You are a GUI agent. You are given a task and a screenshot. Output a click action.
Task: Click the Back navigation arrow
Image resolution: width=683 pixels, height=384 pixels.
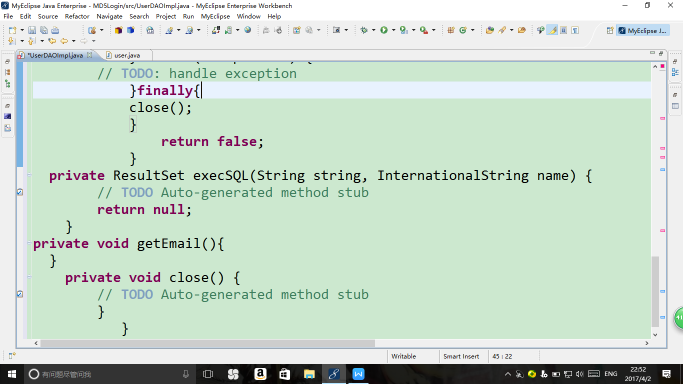(64, 41)
